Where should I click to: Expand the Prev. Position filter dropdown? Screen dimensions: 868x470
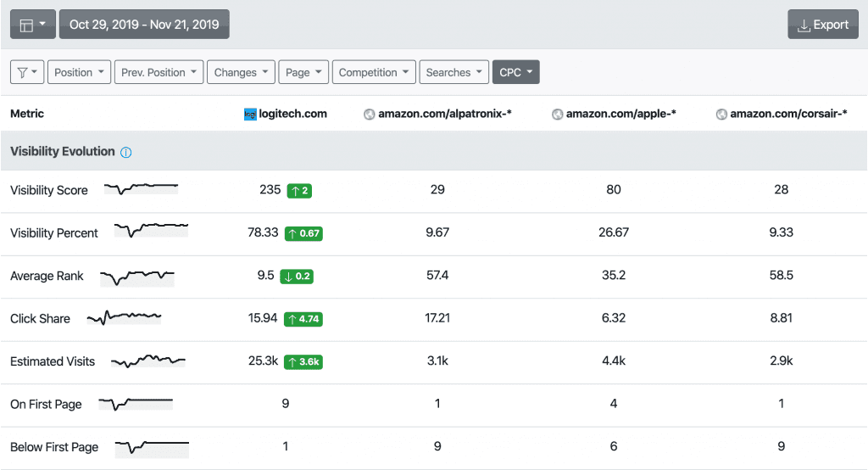tap(159, 72)
